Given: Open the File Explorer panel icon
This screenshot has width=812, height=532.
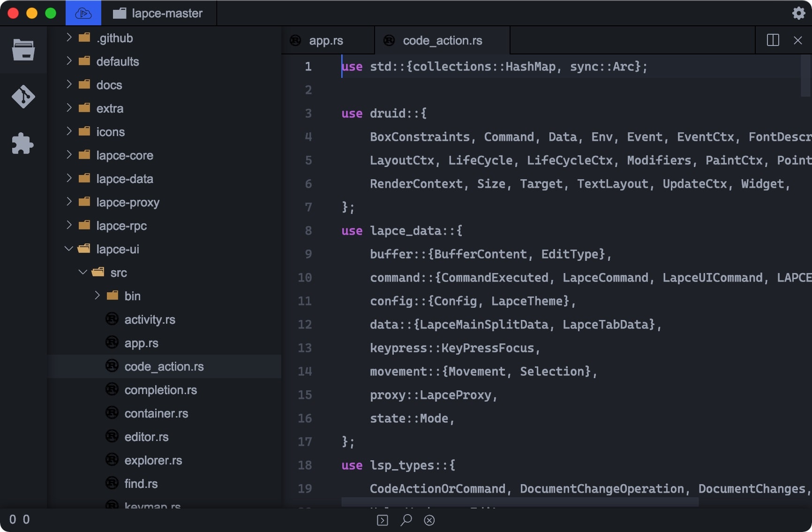Looking at the screenshot, I should 23,50.
